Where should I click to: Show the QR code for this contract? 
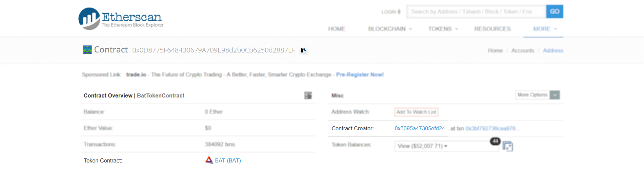coord(308,95)
